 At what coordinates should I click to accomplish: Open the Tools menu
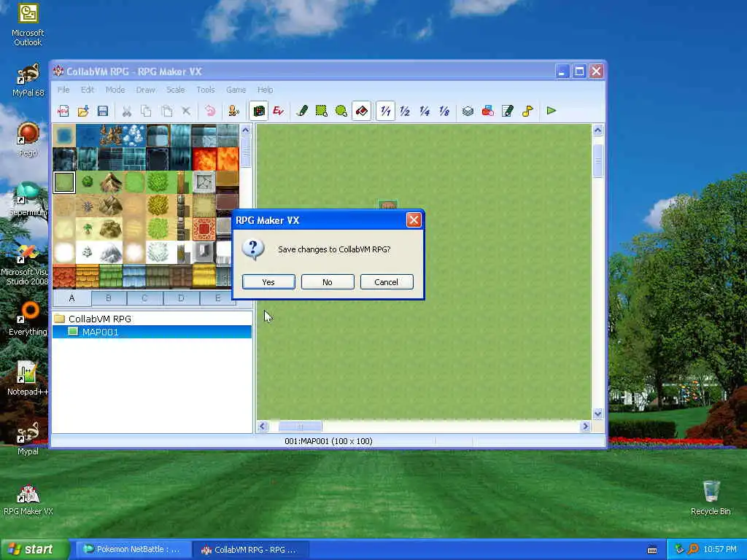[x=205, y=90]
